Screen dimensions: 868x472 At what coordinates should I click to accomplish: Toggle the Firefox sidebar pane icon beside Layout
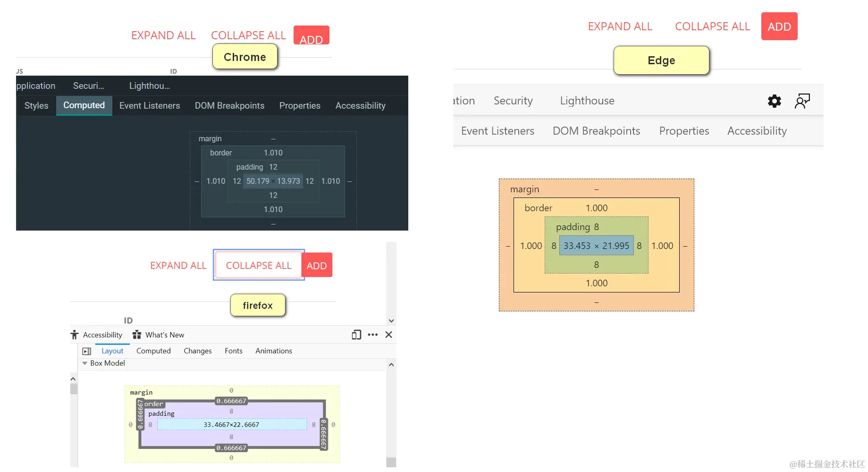(x=86, y=351)
